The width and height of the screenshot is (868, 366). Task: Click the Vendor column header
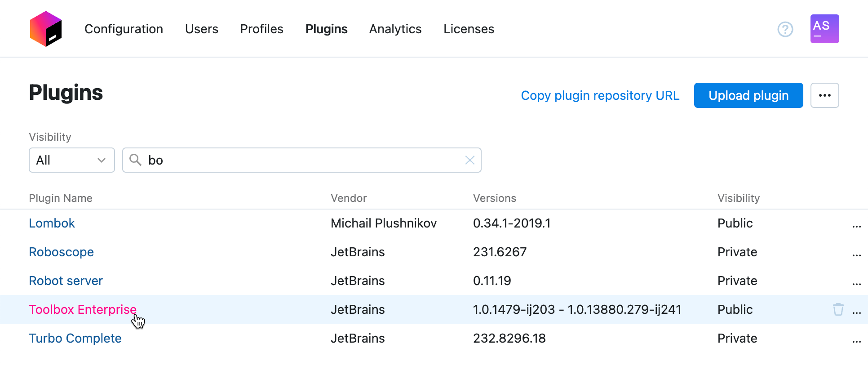(x=349, y=198)
